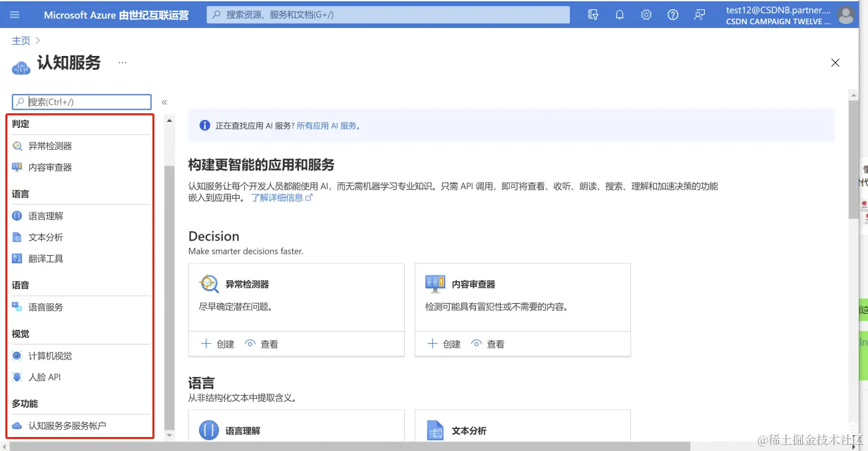The image size is (868, 451).
Task: Select 内容审查器 in the sidebar
Action: 50,167
